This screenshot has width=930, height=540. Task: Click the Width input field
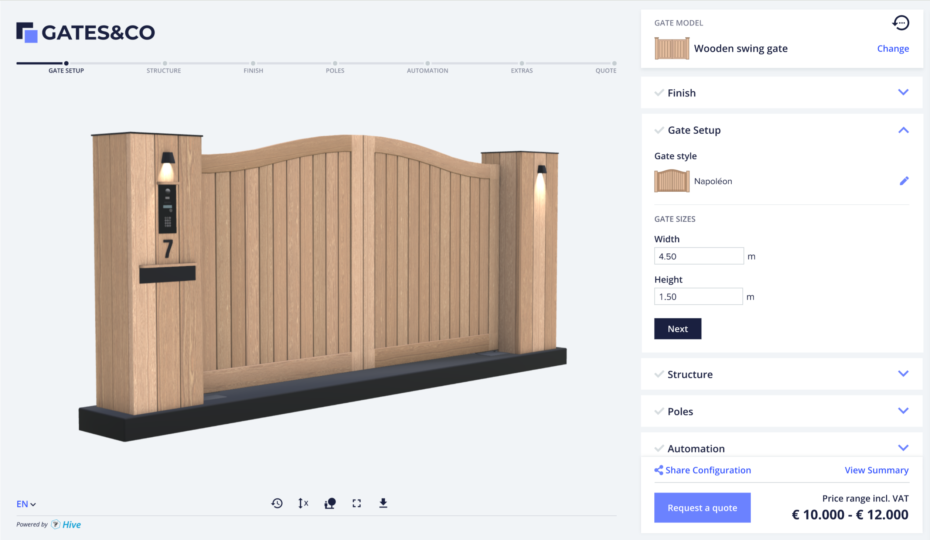click(699, 256)
